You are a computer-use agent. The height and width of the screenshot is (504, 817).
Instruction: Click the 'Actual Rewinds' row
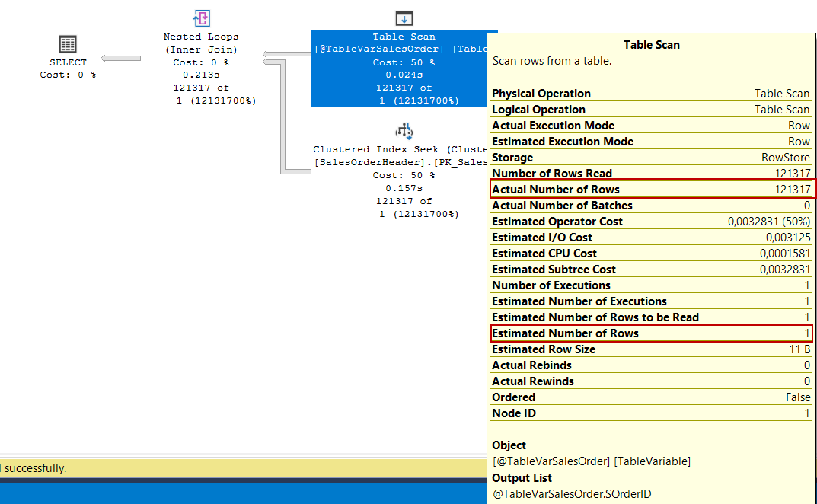651,381
